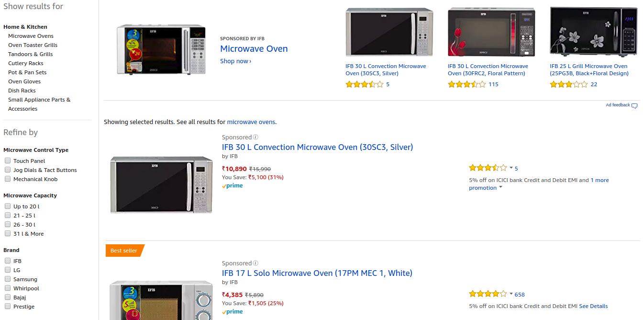Tick the Samsung brand checkbox
This screenshot has height=320, width=644.
(8, 279)
